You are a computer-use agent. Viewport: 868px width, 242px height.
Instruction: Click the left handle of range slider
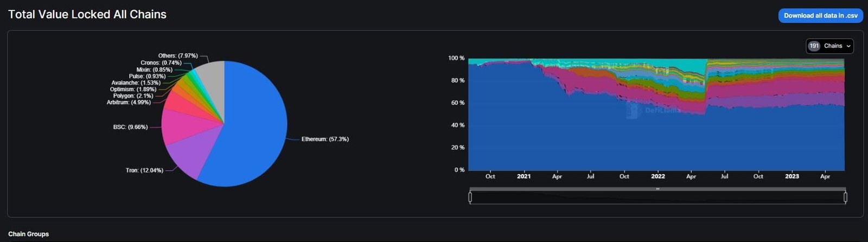[x=470, y=198]
